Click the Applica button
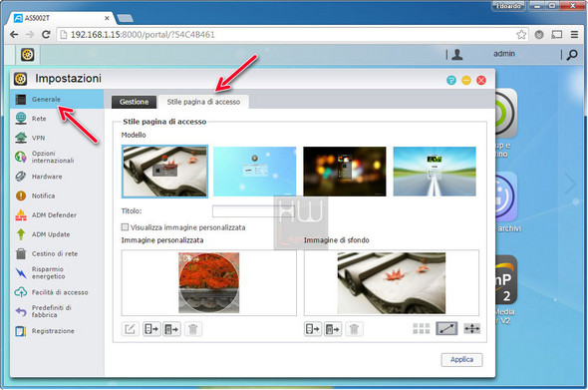 [x=461, y=360]
